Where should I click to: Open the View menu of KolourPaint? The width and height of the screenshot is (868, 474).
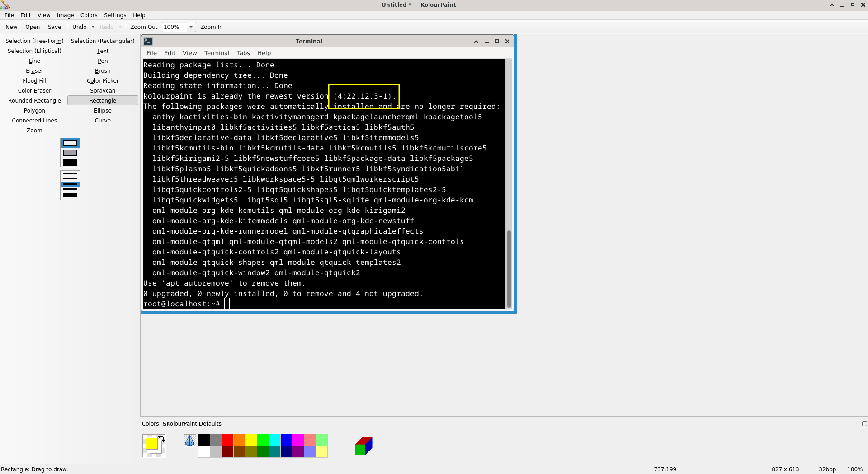point(44,15)
